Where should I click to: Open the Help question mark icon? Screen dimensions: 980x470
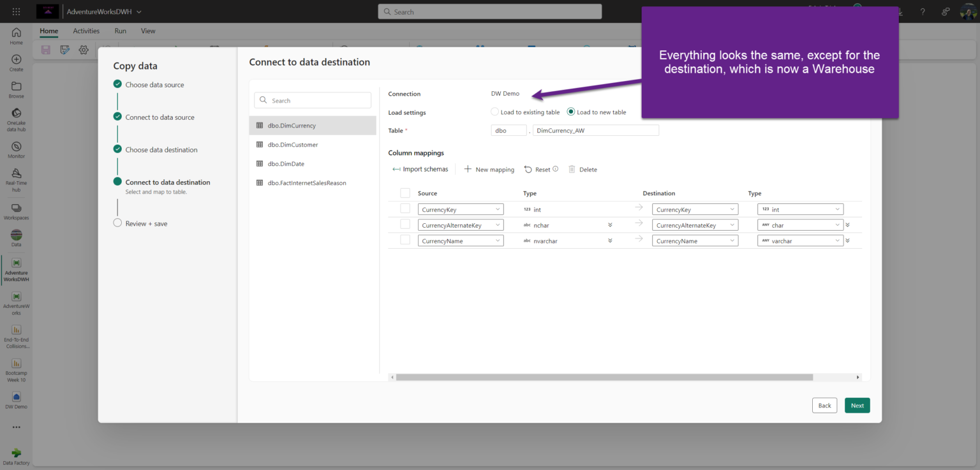click(x=923, y=11)
